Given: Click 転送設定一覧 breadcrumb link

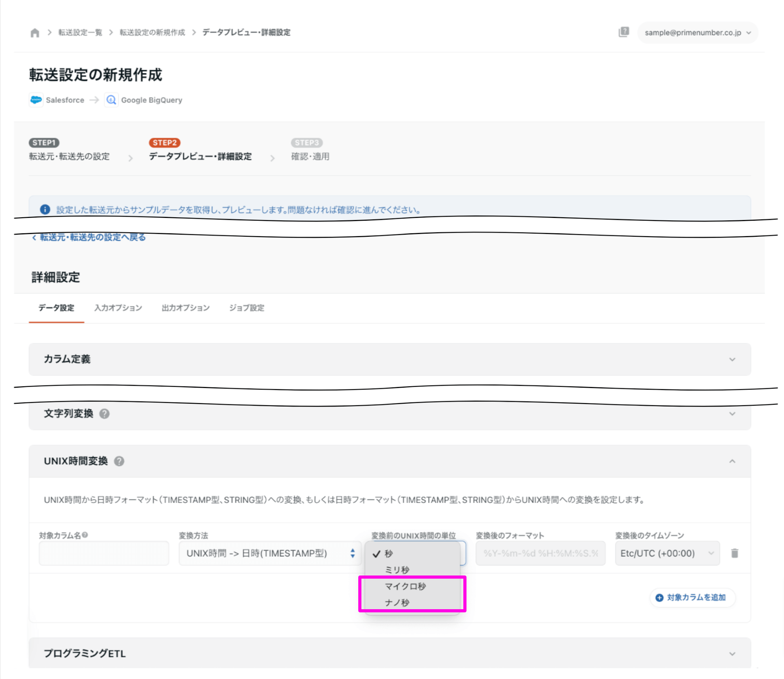Looking at the screenshot, I should pyautogui.click(x=80, y=33).
